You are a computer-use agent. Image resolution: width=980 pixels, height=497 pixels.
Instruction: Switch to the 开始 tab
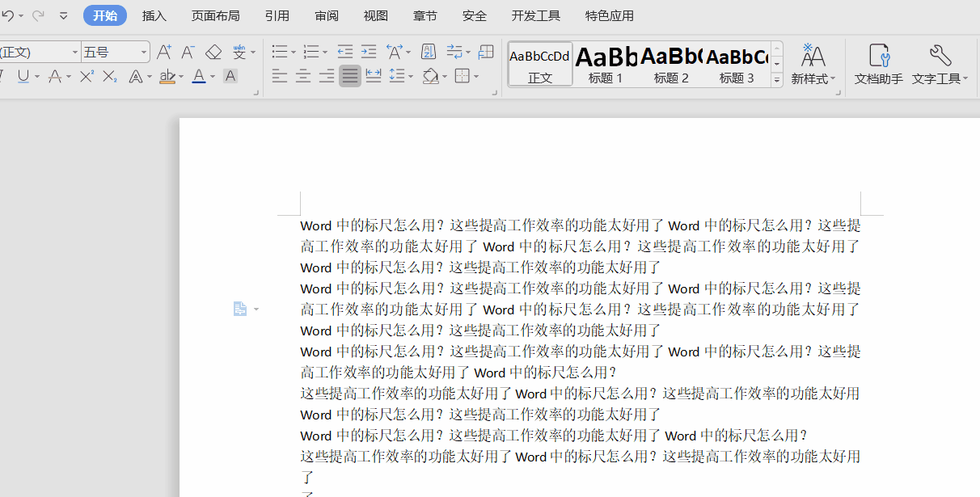click(105, 15)
